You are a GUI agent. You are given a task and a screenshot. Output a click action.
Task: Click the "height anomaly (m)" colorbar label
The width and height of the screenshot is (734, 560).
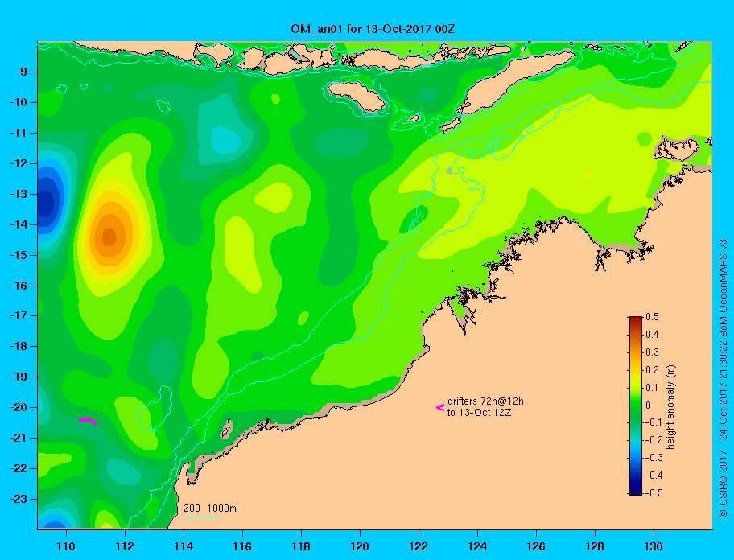670,407
